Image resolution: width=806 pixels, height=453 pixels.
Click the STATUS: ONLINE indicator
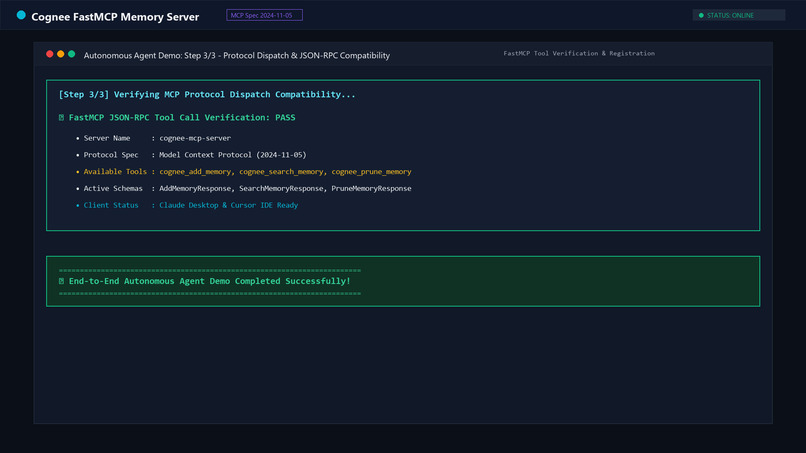[739, 15]
